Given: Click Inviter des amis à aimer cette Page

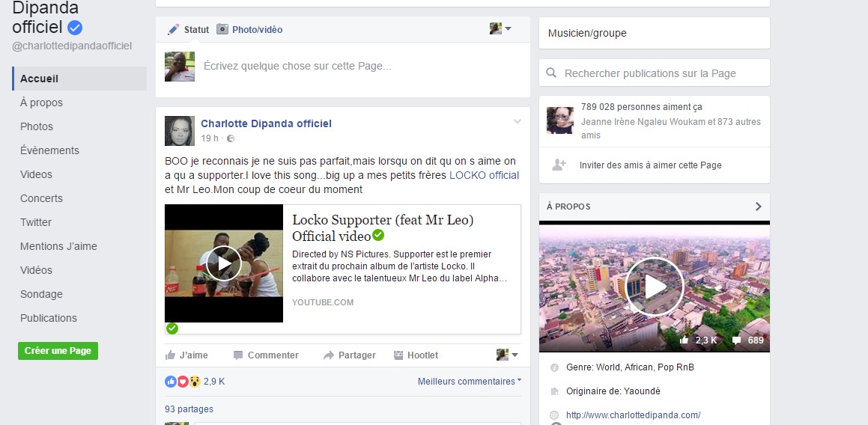Looking at the screenshot, I should pos(651,165).
